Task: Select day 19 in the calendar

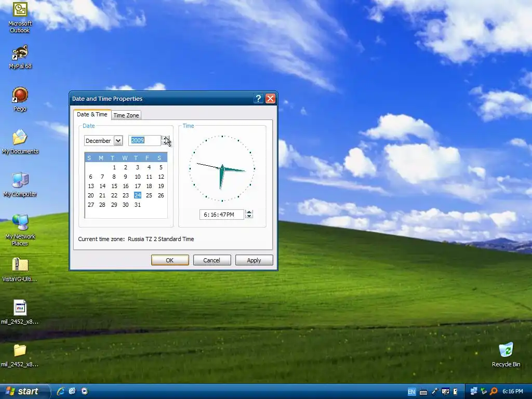Action: (161, 186)
